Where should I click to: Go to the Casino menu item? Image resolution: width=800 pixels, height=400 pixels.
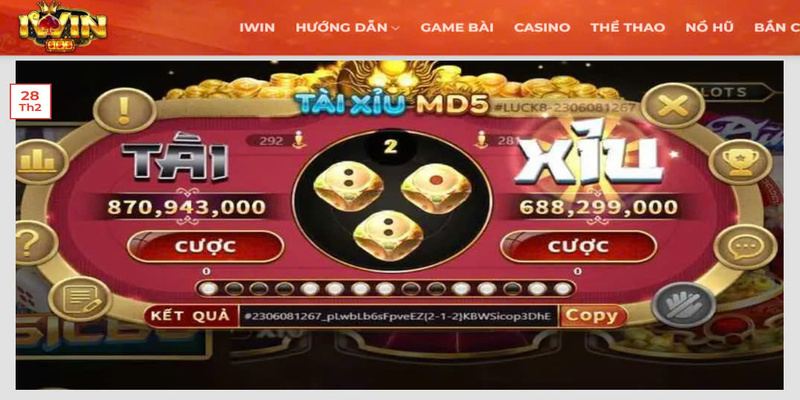tap(542, 28)
